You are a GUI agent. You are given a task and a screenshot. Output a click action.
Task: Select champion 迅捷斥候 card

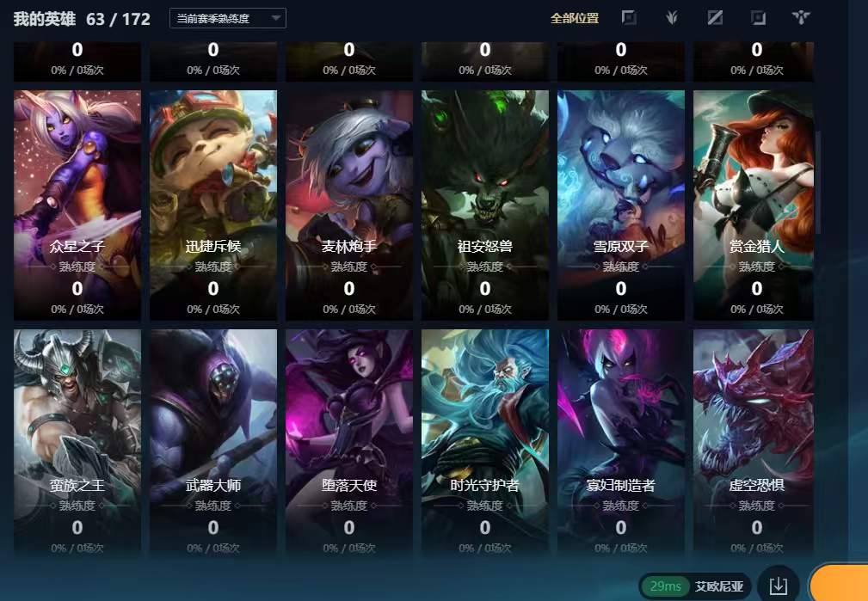[213, 205]
